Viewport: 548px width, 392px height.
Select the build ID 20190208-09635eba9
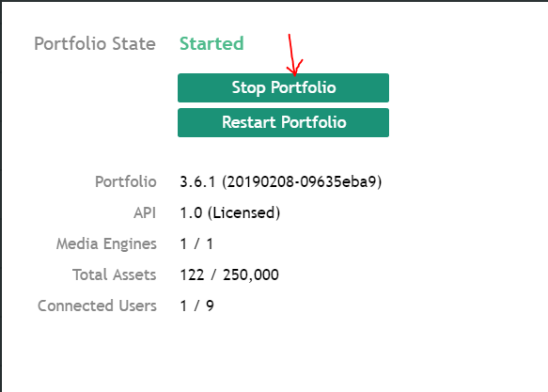pyautogui.click(x=302, y=181)
